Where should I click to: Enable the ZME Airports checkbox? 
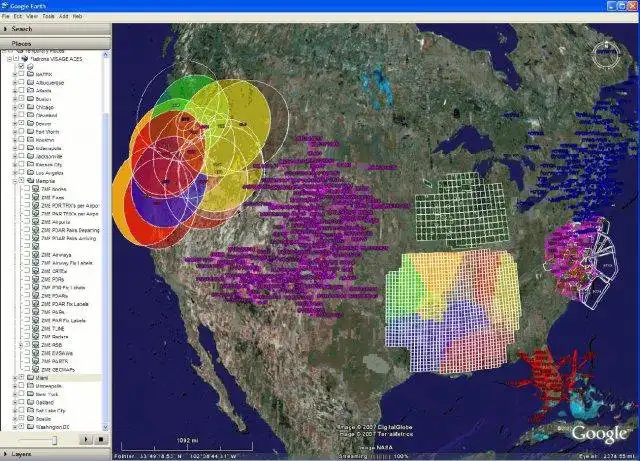coord(27,222)
